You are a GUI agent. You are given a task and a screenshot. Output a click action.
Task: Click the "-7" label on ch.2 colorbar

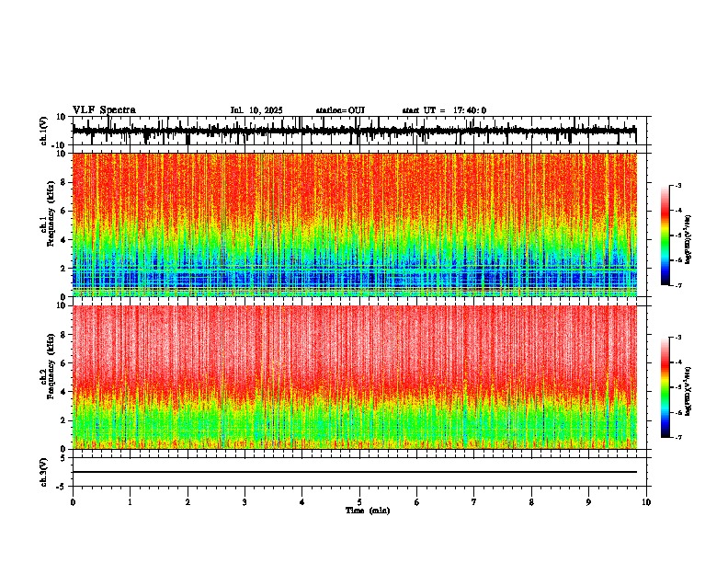click(677, 437)
